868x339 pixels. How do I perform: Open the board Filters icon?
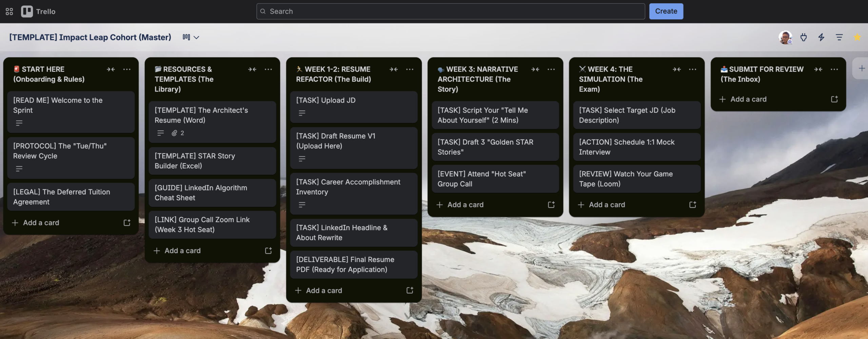click(x=839, y=37)
